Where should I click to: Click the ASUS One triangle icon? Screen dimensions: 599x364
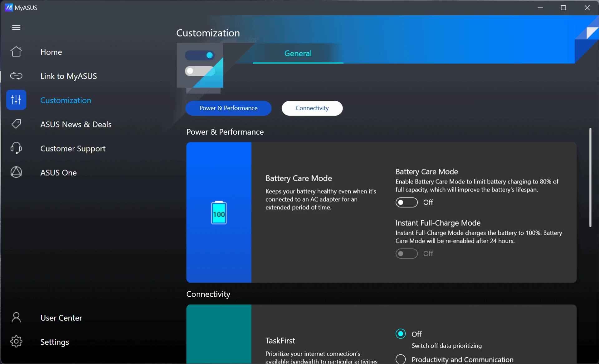coord(16,172)
